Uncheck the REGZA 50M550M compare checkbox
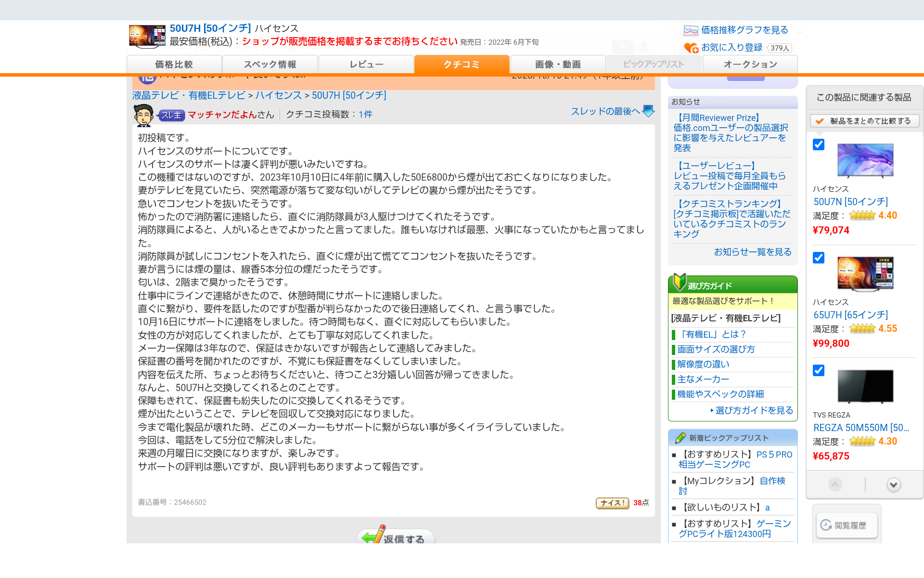 tap(819, 370)
